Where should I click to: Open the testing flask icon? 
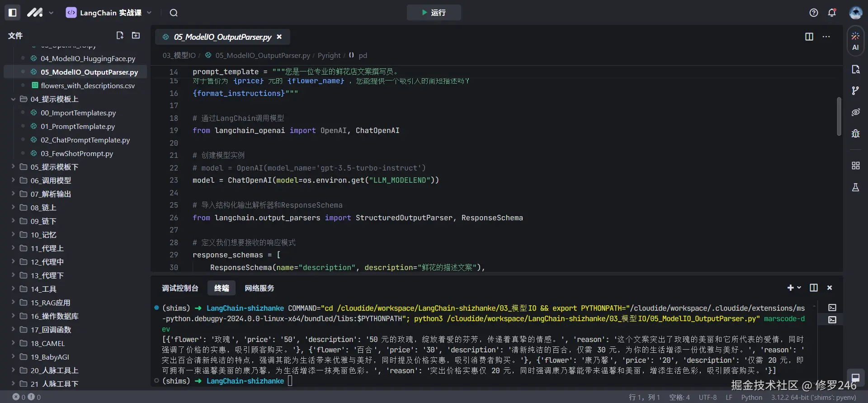click(x=855, y=187)
